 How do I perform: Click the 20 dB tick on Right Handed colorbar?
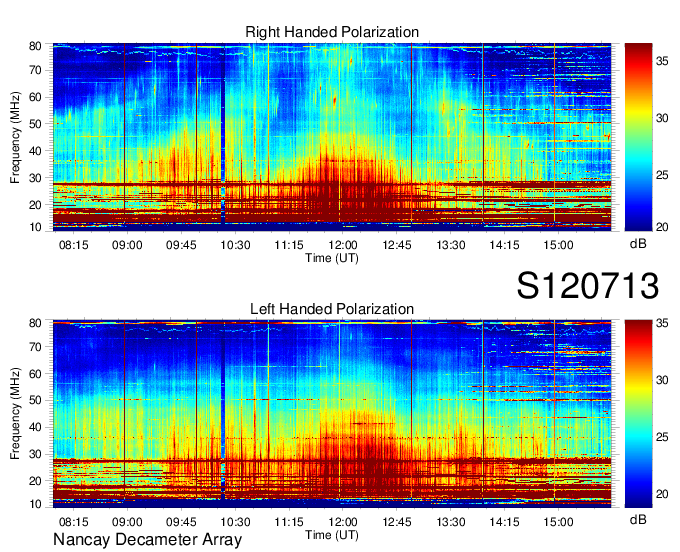[662, 227]
